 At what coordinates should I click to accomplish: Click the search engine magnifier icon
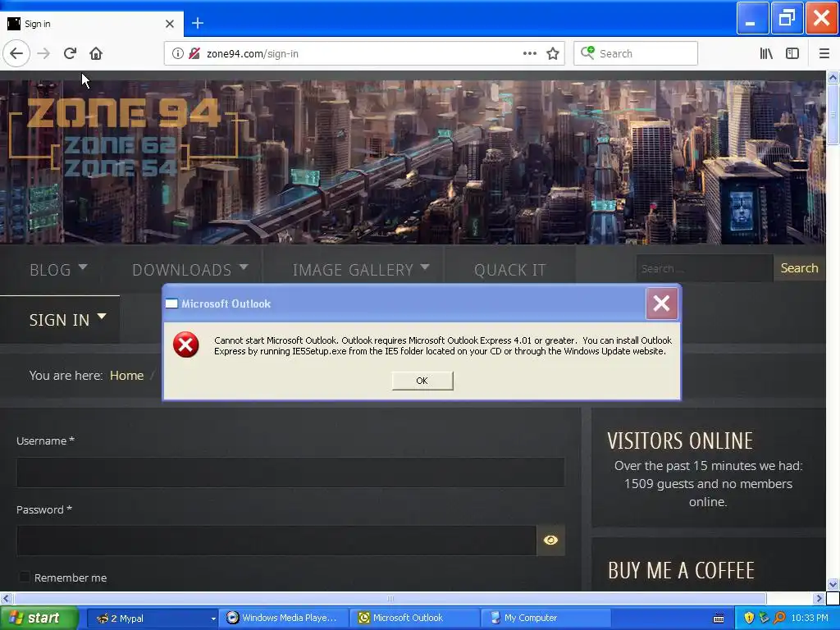pyautogui.click(x=587, y=52)
